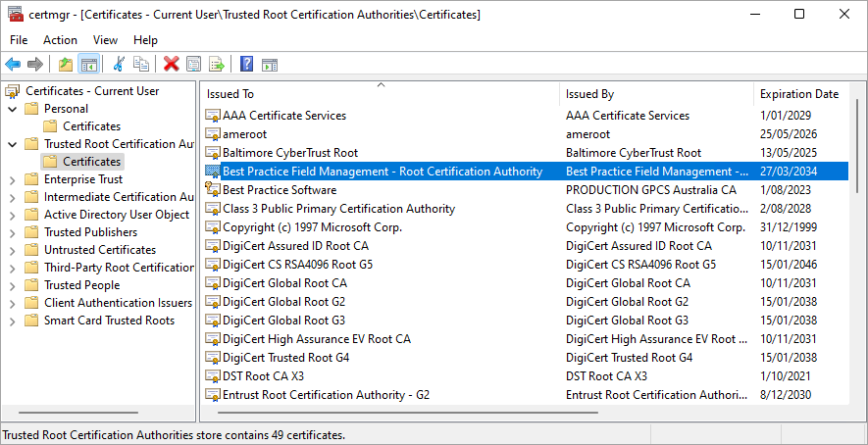Expand the Untrusted Certificates node
868x445 pixels.
13,250
